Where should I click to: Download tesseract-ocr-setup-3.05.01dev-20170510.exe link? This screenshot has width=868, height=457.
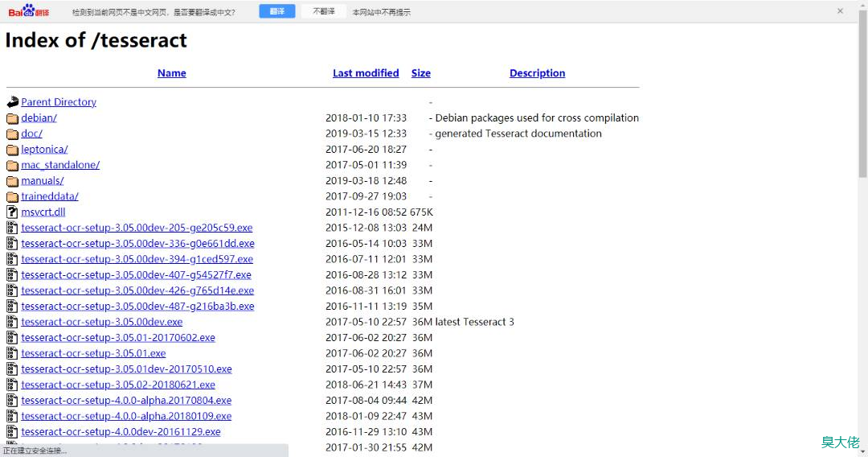[x=127, y=369]
